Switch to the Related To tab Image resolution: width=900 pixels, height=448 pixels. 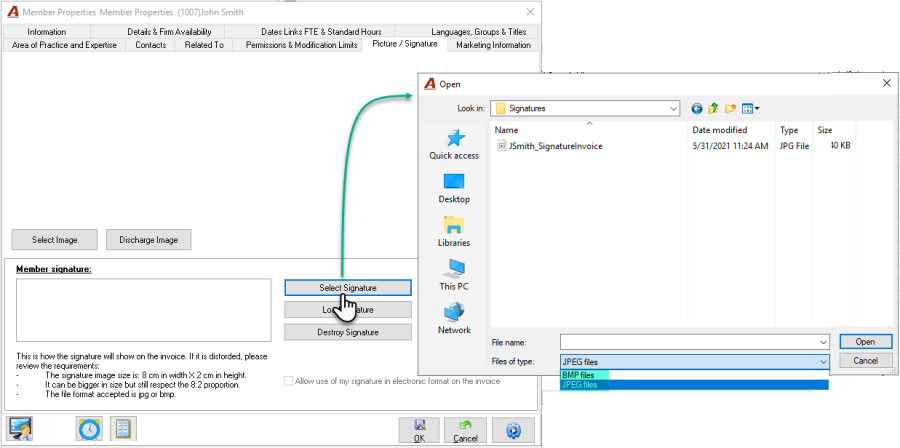click(204, 45)
